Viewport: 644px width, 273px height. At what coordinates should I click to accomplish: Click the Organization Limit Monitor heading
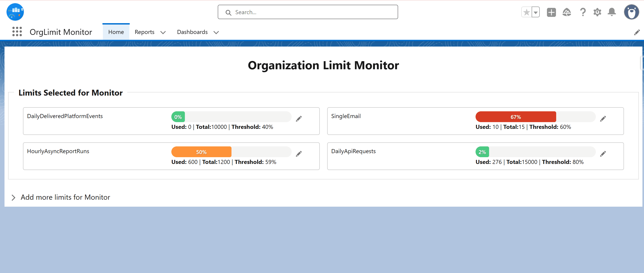point(323,65)
